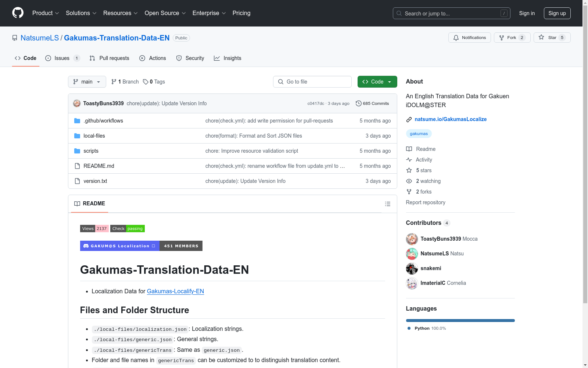588x368 pixels.
Task: Open Gakumas-Translation-Data-EN repository title link
Action: 117,38
